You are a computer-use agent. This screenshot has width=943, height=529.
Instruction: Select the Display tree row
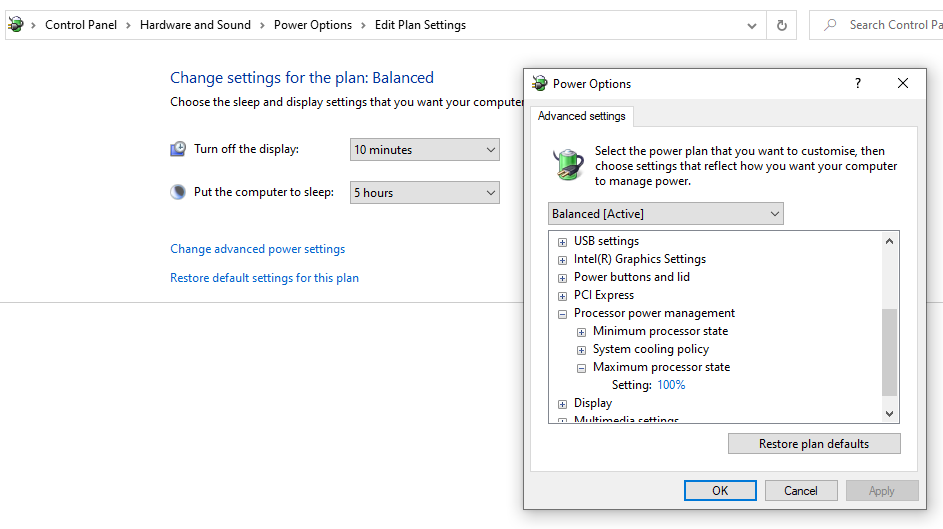(x=593, y=403)
